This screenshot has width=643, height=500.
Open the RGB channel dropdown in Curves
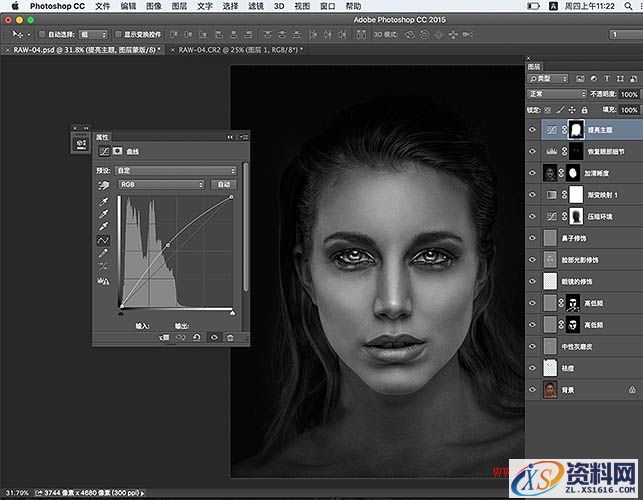click(x=161, y=185)
